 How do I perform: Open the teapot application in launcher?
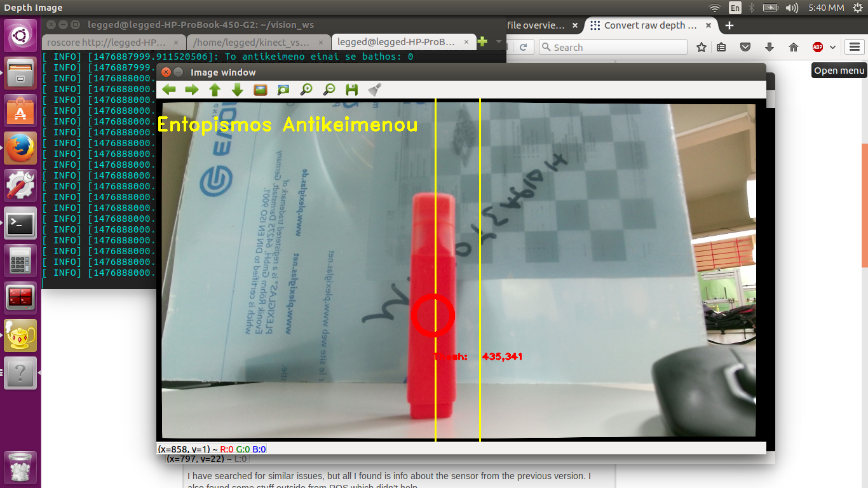coord(20,335)
